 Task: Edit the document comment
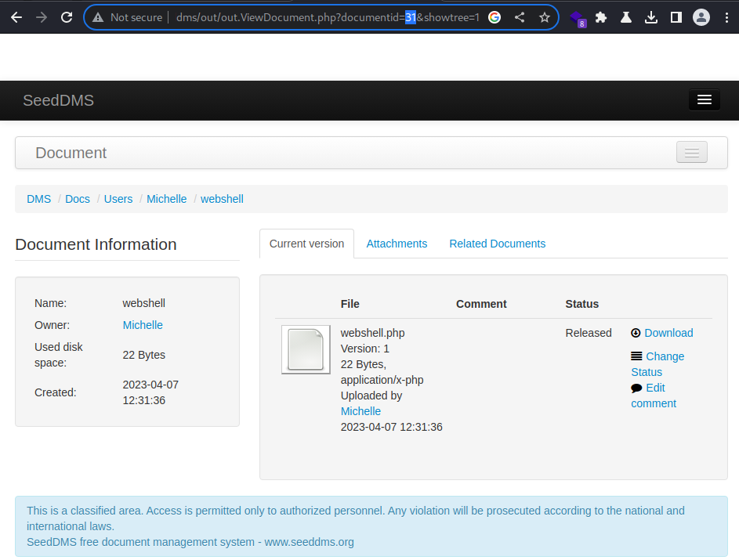tap(654, 396)
